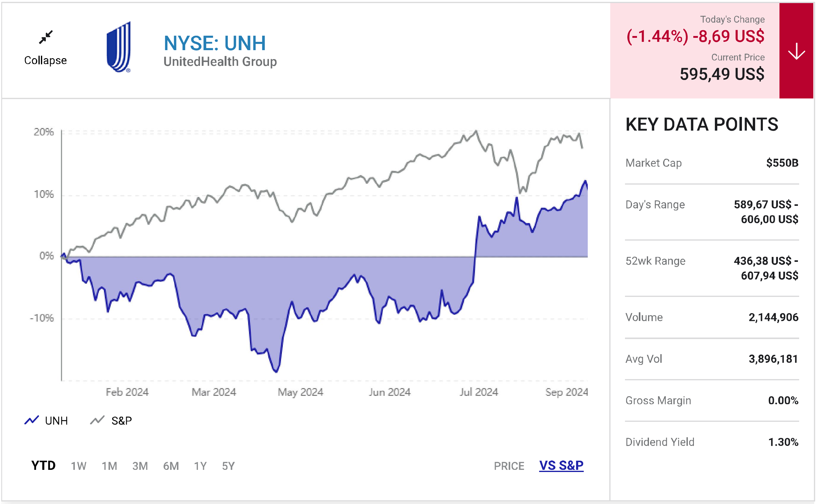This screenshot has height=504, width=817.
Task: Click the UnitedHealth Group logo
Action: point(119,47)
